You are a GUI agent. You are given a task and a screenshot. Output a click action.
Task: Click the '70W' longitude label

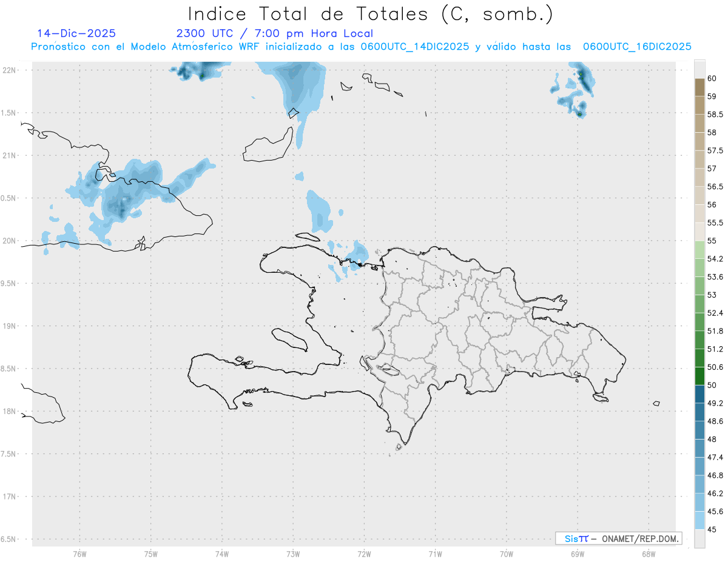(507, 554)
